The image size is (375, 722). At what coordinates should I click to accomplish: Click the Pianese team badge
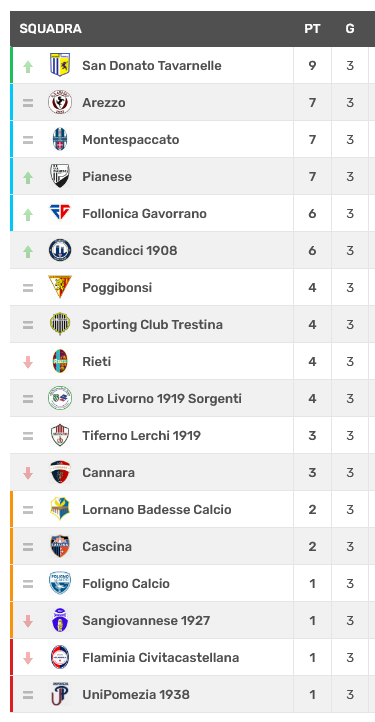coord(60,176)
